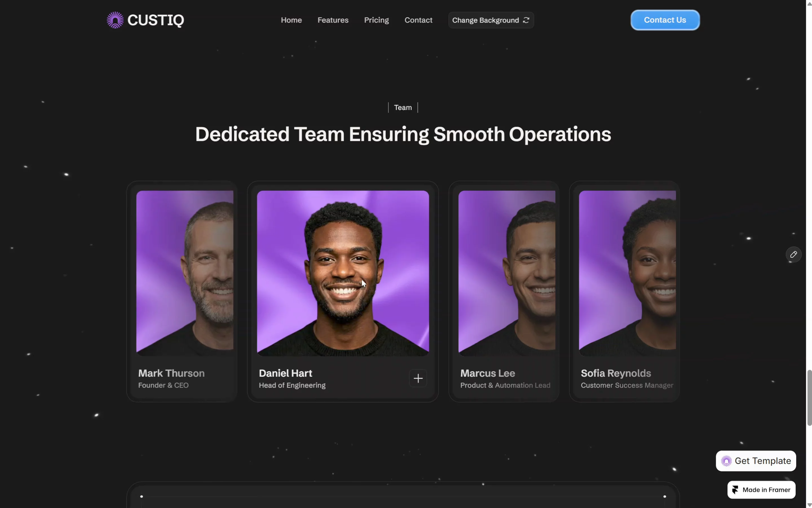This screenshot has width=812, height=508.
Task: Click the 'Sofia Reynolds' name text
Action: [x=616, y=373]
